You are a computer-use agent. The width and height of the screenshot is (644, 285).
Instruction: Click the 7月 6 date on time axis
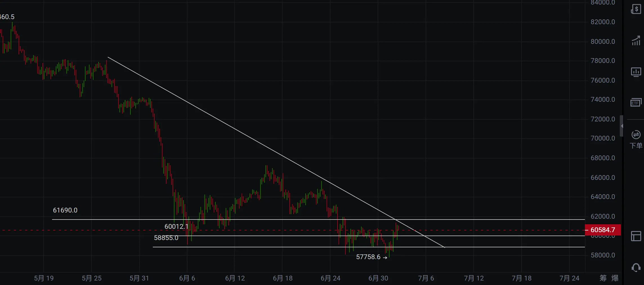[426, 278]
